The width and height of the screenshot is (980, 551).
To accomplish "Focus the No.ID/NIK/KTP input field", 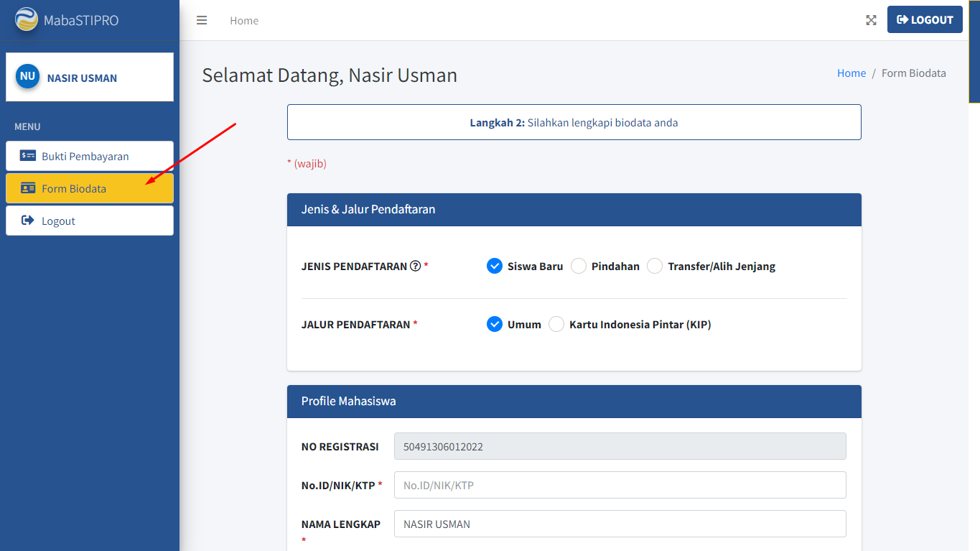I will click(620, 485).
